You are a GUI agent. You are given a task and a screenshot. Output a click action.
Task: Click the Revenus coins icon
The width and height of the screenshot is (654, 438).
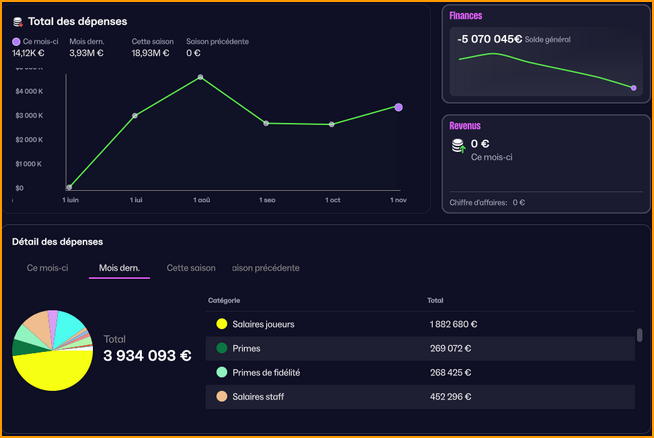pyautogui.click(x=458, y=146)
